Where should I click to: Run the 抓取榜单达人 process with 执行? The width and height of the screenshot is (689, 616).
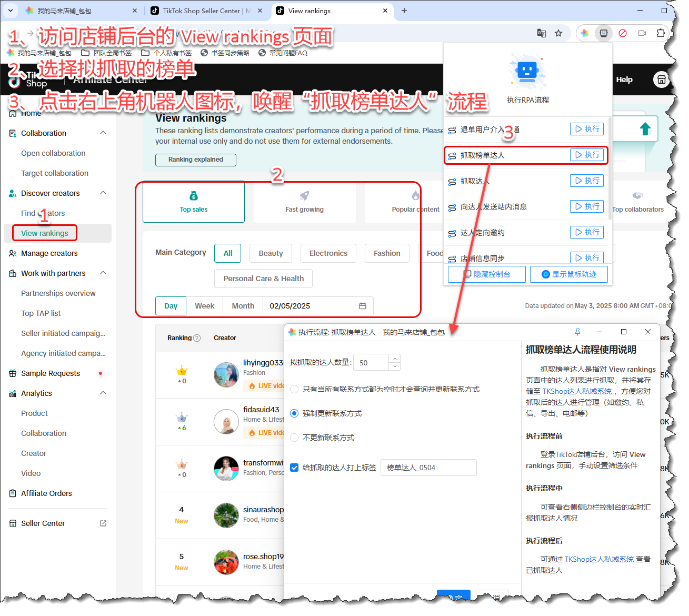pos(587,155)
